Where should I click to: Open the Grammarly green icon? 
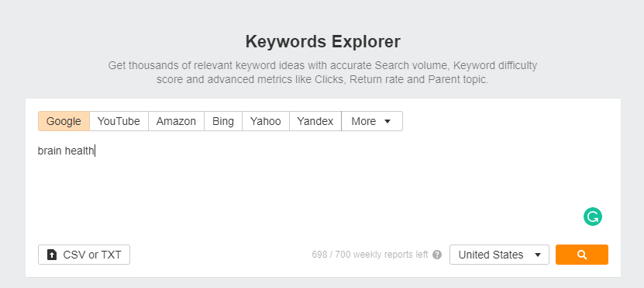point(593,217)
